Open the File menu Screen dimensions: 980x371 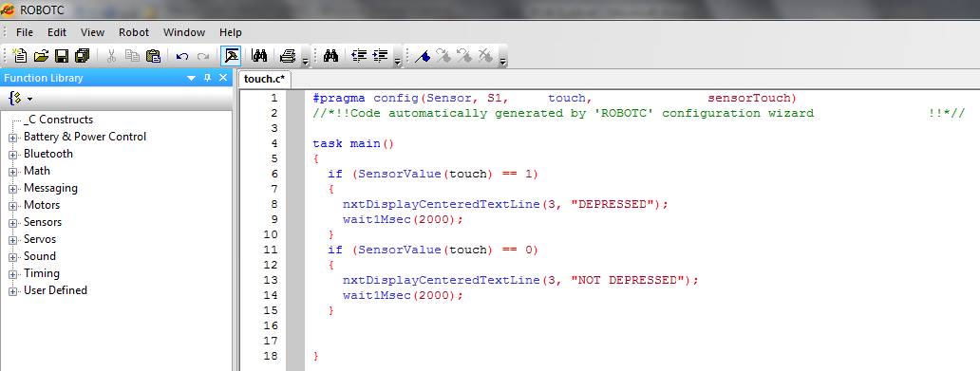tap(25, 32)
